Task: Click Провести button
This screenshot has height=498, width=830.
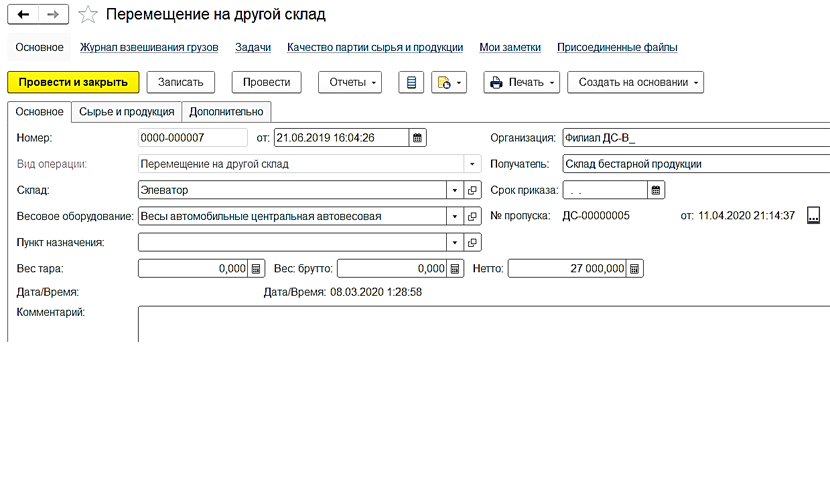Action: tap(266, 83)
